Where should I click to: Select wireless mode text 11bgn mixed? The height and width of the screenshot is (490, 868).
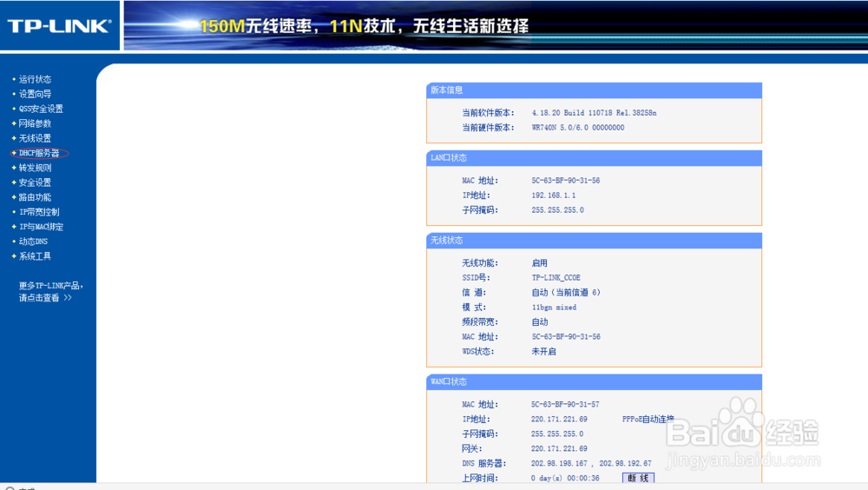pos(554,307)
